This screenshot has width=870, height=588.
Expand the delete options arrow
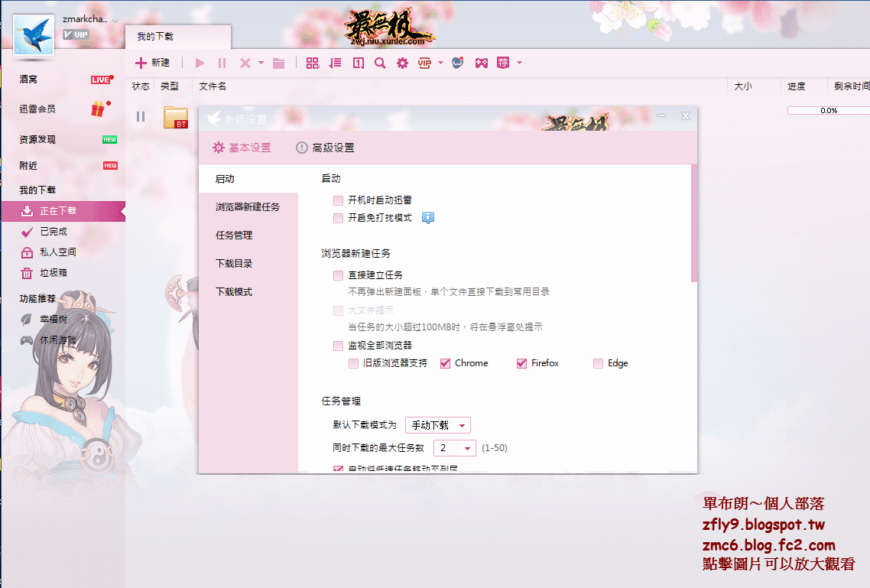coord(261,63)
